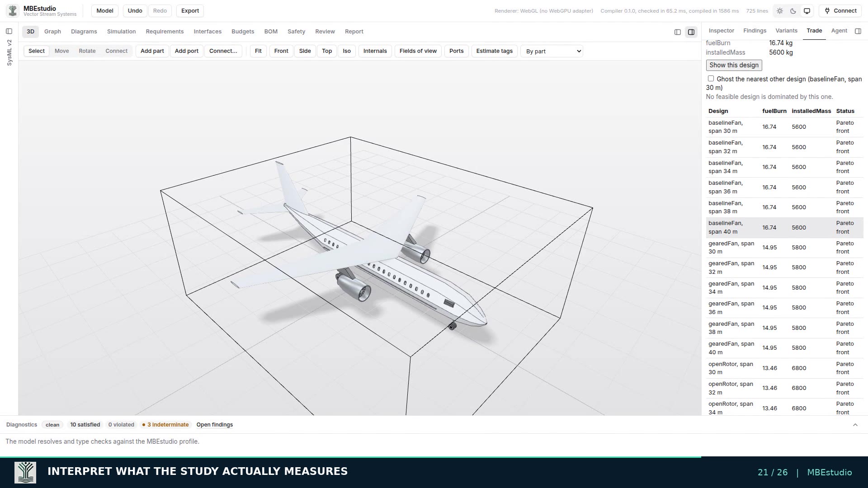
Task: Switch to the Safety tab
Action: pos(296,32)
